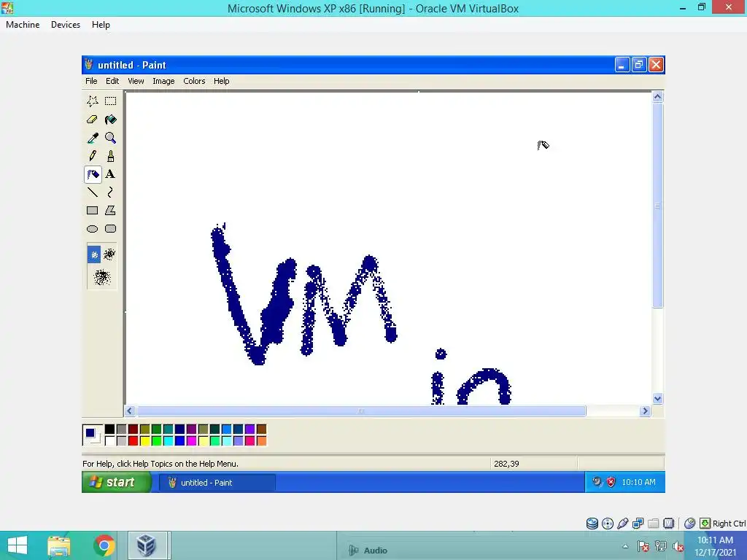Click the host muted volume speaker icon
This screenshot has width=747, height=560.
point(678,546)
